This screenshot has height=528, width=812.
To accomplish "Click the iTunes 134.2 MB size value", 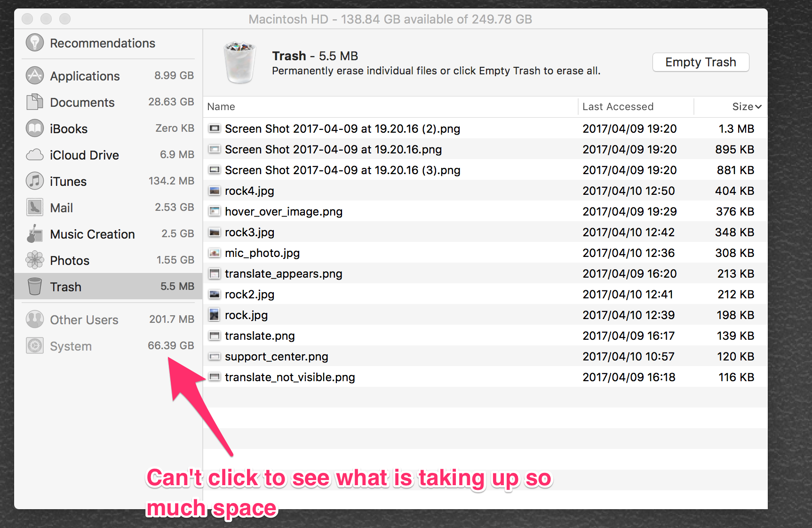I will click(x=171, y=181).
